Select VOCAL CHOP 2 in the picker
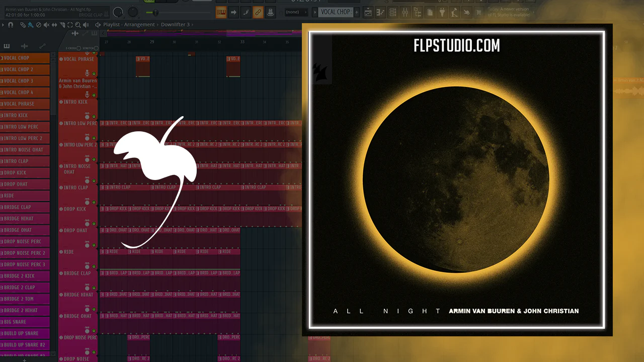Image resolution: width=644 pixels, height=362 pixels. click(25, 69)
